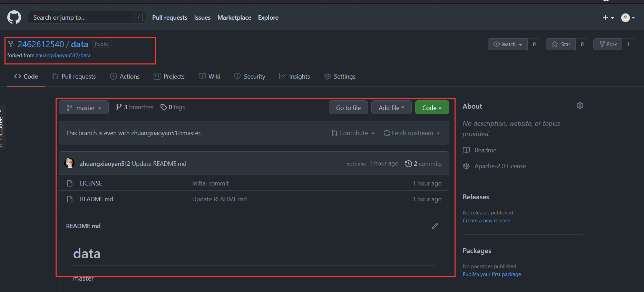Click Create a new release
This screenshot has width=644, height=292.
[x=486, y=221]
